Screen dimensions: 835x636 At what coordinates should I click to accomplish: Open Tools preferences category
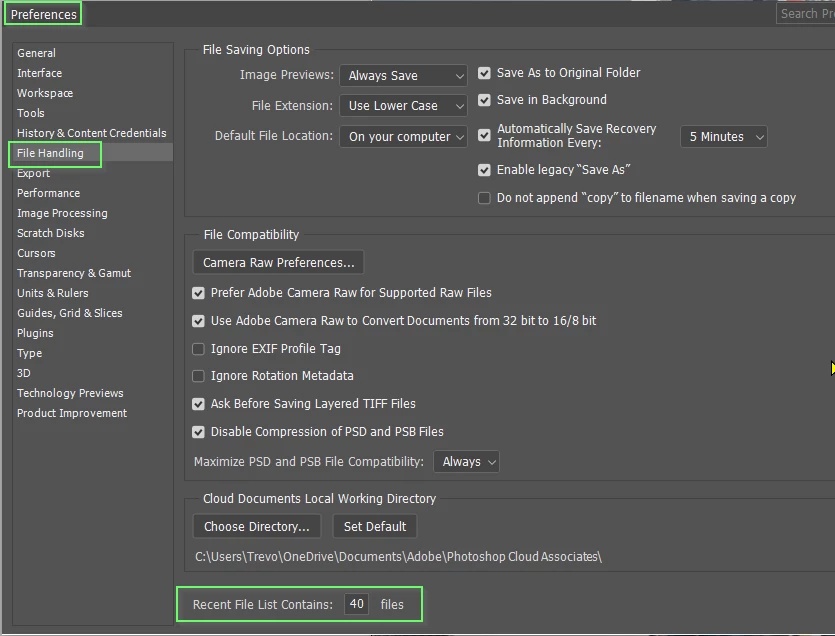(x=30, y=113)
